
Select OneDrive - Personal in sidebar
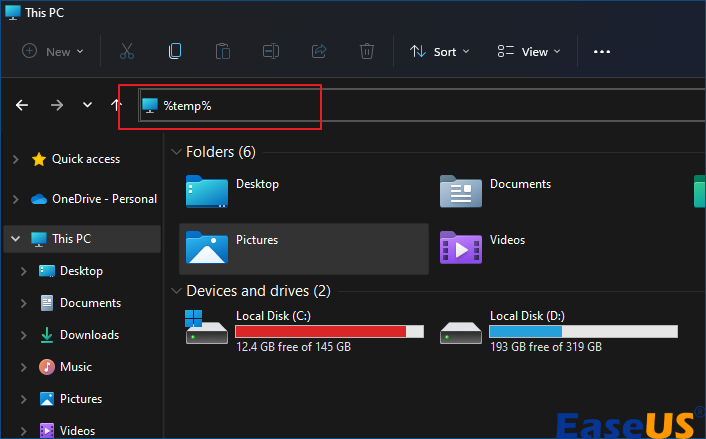tap(104, 199)
